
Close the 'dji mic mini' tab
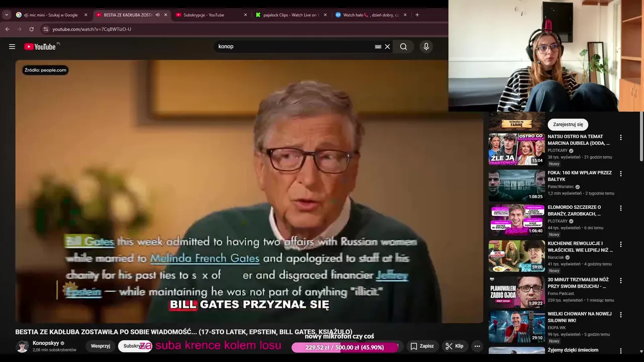86,15
